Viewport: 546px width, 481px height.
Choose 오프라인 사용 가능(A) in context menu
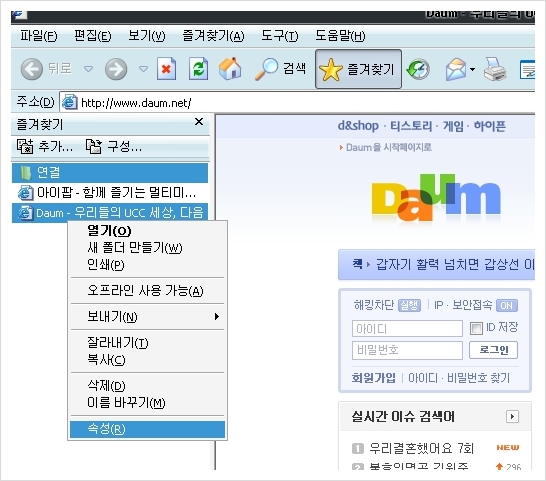tap(146, 290)
